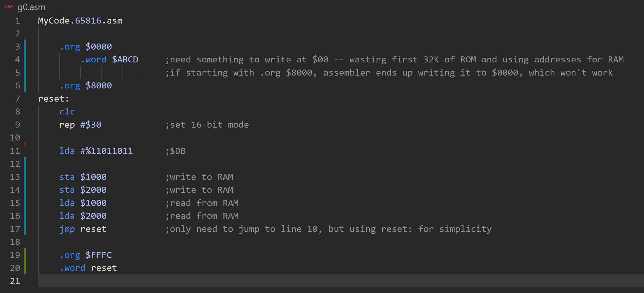Select the g0.asm file name tab
The width and height of the screenshot is (644, 293).
pyautogui.click(x=31, y=7)
